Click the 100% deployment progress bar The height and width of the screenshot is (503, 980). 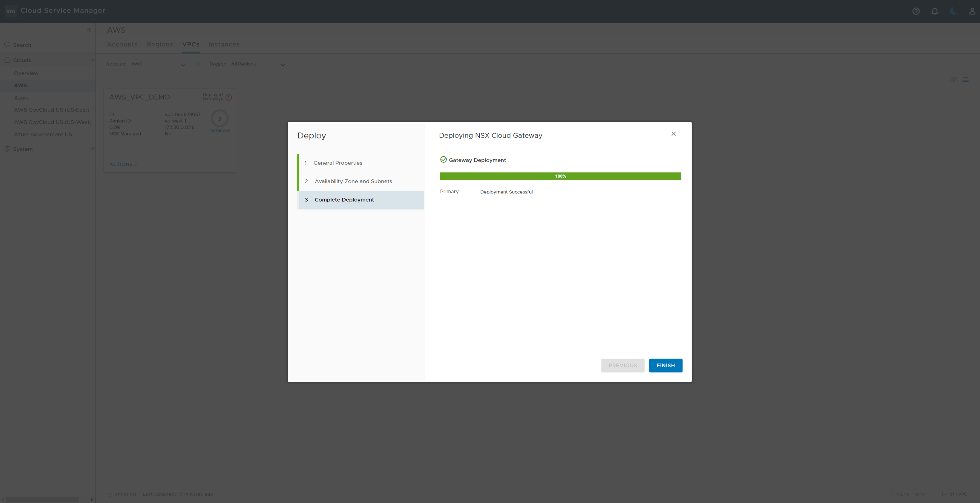click(560, 176)
